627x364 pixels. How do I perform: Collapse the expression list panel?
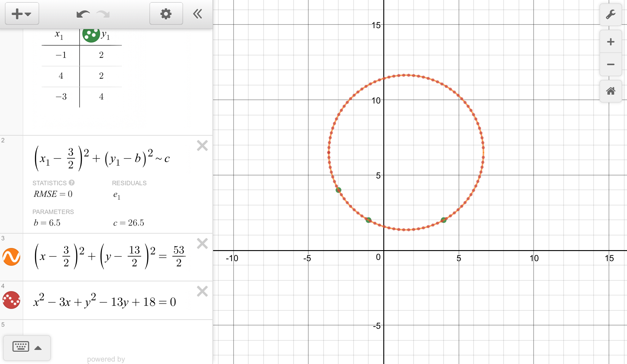[x=197, y=14]
